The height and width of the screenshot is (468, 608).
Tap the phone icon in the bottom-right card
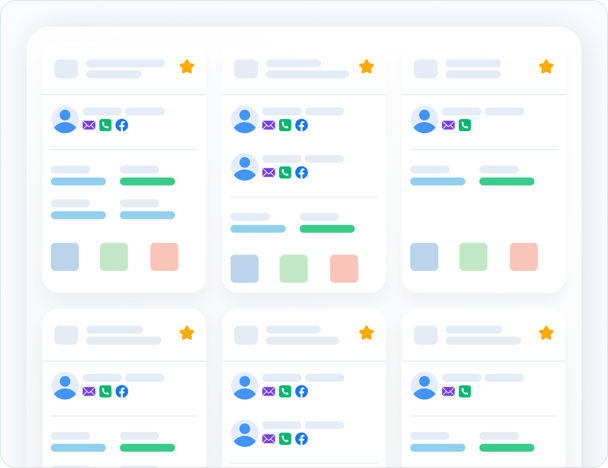tap(465, 391)
